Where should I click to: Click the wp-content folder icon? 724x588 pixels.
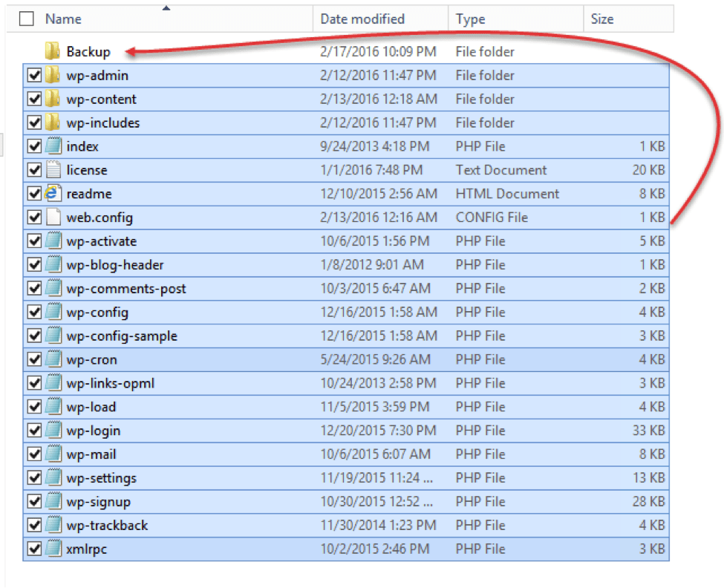(50, 99)
